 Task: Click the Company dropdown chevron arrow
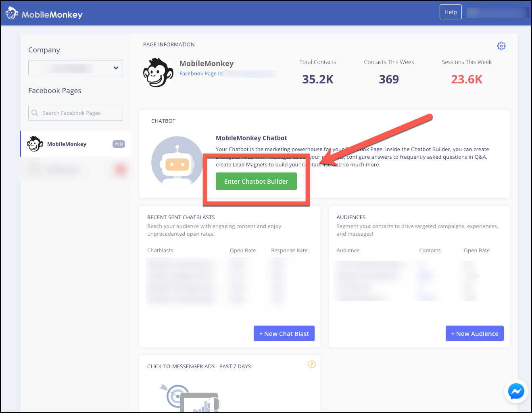[x=116, y=68]
